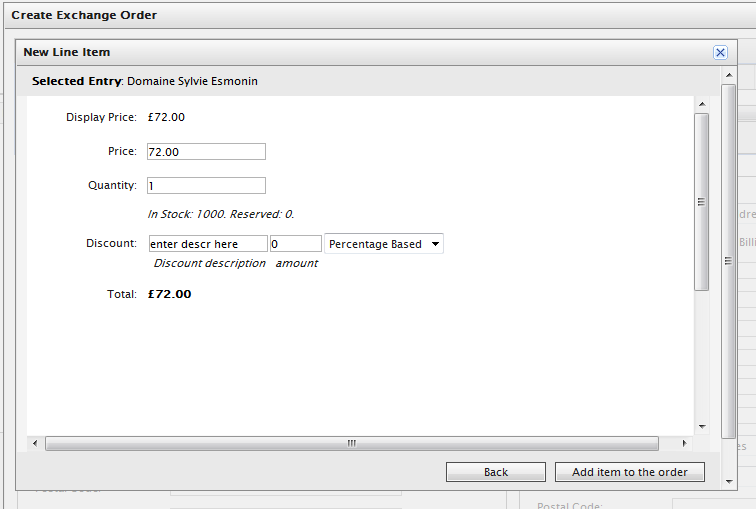Click the Quantity input field

point(206,186)
